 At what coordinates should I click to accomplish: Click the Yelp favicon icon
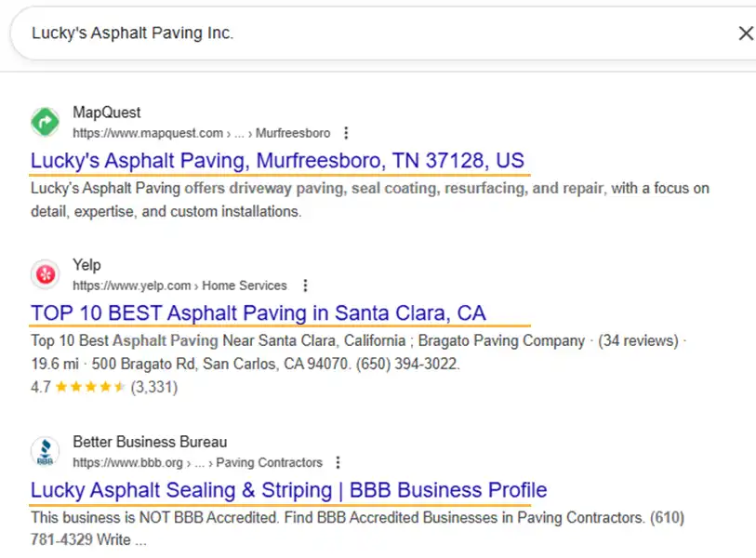(x=45, y=274)
